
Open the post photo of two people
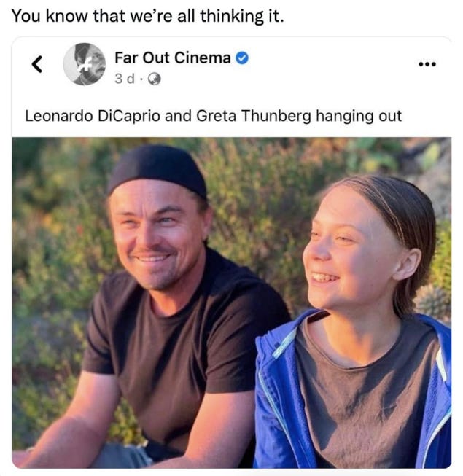232,303
